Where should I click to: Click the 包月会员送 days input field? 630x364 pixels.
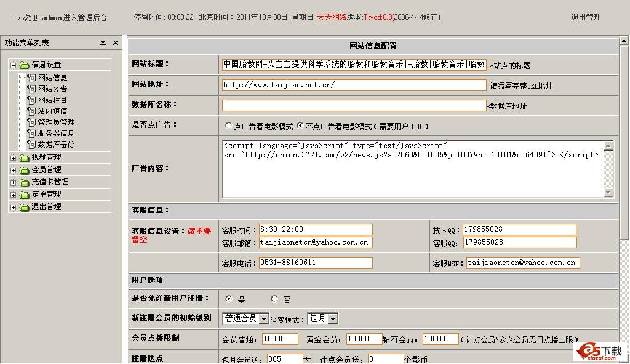(285, 359)
